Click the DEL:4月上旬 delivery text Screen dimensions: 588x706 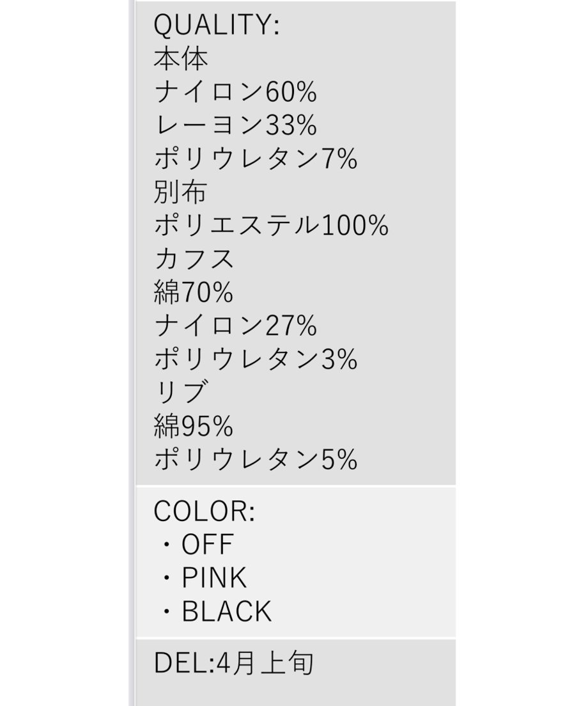tap(233, 663)
